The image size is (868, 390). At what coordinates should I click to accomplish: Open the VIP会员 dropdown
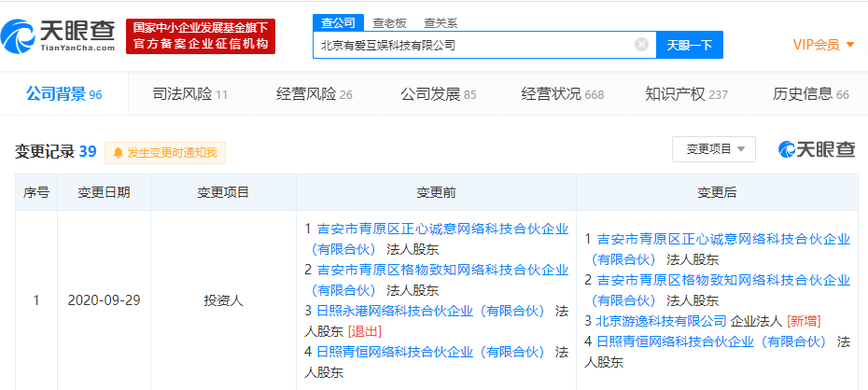(x=824, y=45)
